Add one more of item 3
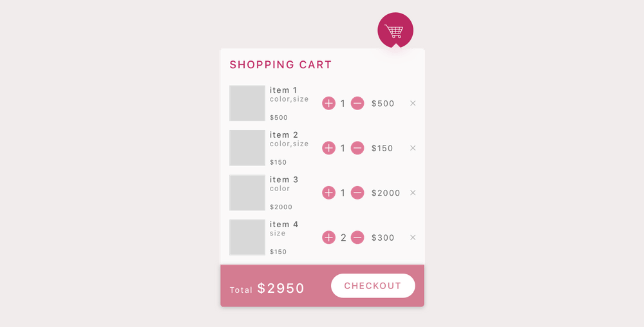The width and height of the screenshot is (644, 327). (x=328, y=193)
